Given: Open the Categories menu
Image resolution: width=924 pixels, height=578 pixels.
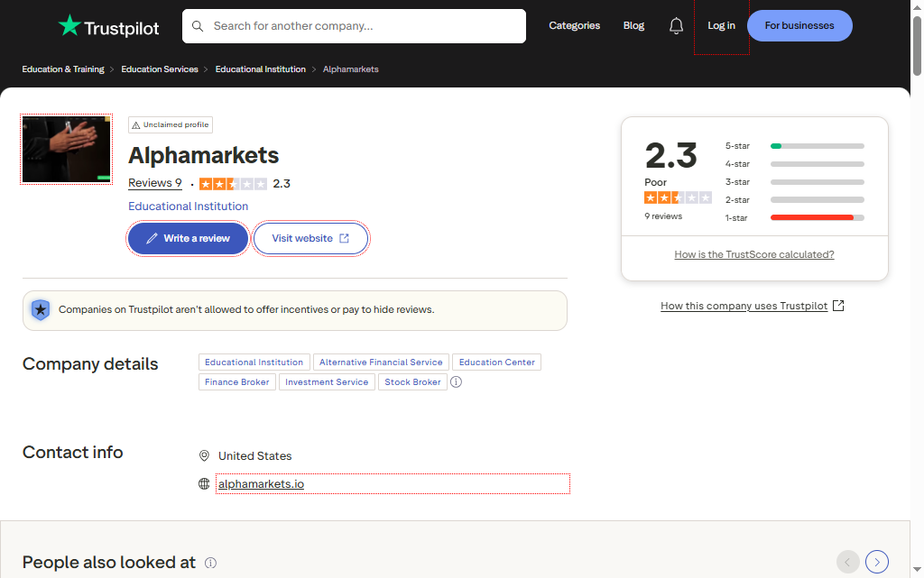Looking at the screenshot, I should 575,26.
